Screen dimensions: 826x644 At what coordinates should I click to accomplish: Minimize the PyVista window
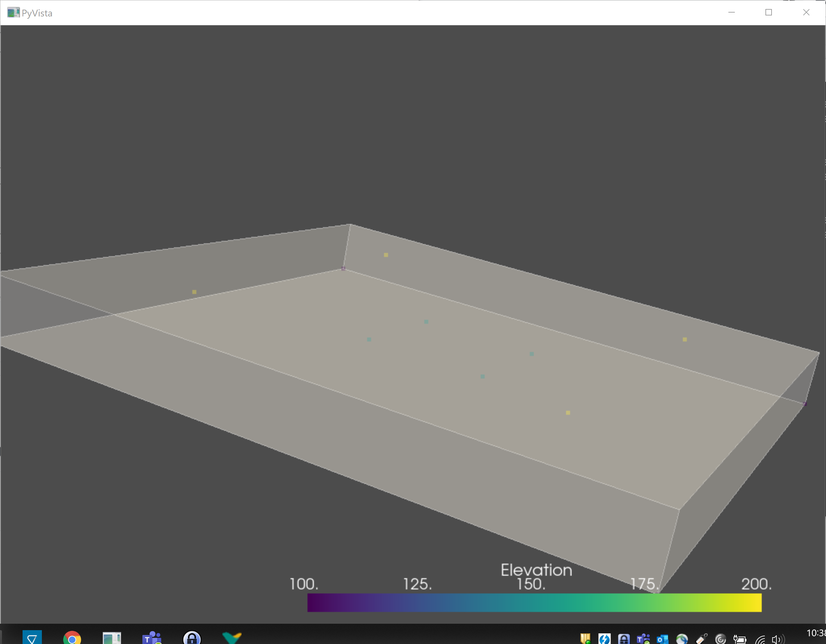point(732,13)
